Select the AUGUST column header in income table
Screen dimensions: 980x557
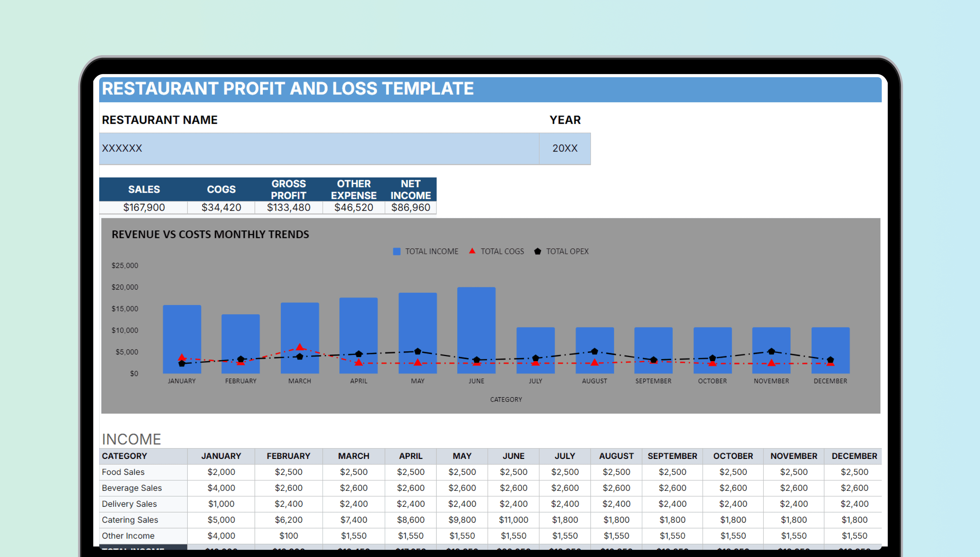616,456
